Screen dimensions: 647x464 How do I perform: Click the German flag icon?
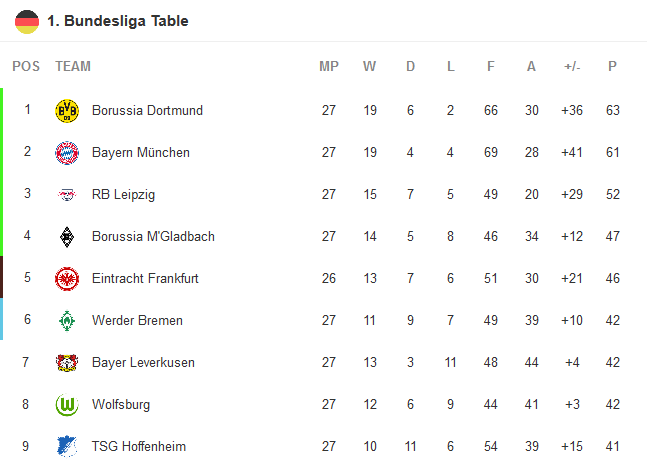tap(27, 21)
